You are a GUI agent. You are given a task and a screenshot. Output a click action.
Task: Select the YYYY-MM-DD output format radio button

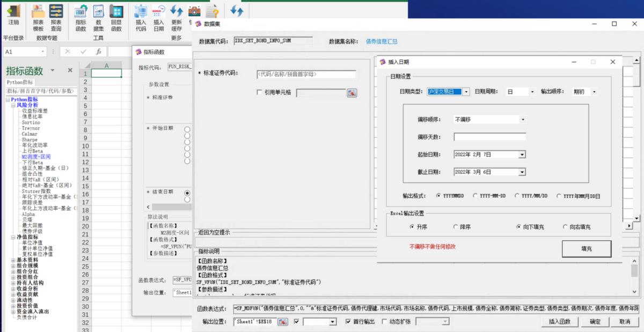coord(475,195)
